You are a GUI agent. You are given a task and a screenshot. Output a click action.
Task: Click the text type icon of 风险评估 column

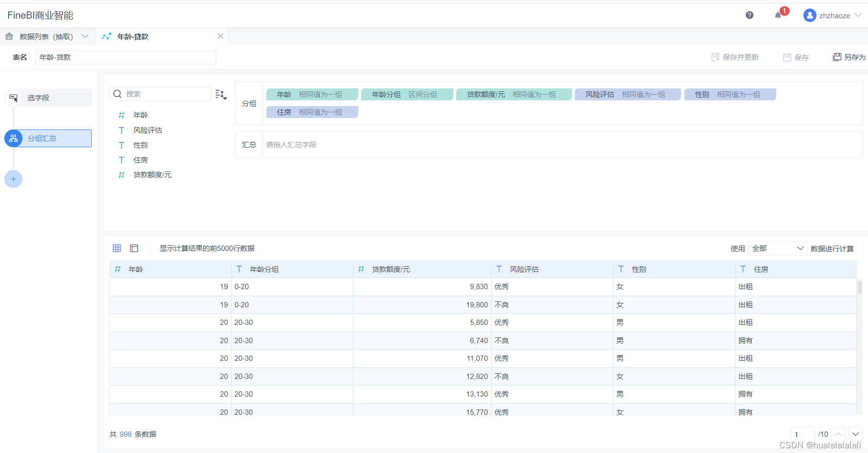coord(499,270)
